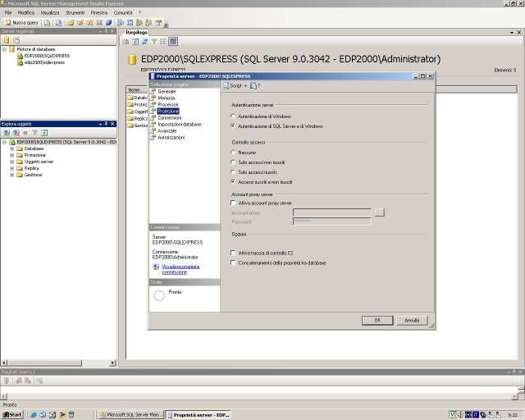This screenshot has width=525, height=420.
Task: Click the connect icon in Esplora oggetti toolbar
Action: (7, 133)
